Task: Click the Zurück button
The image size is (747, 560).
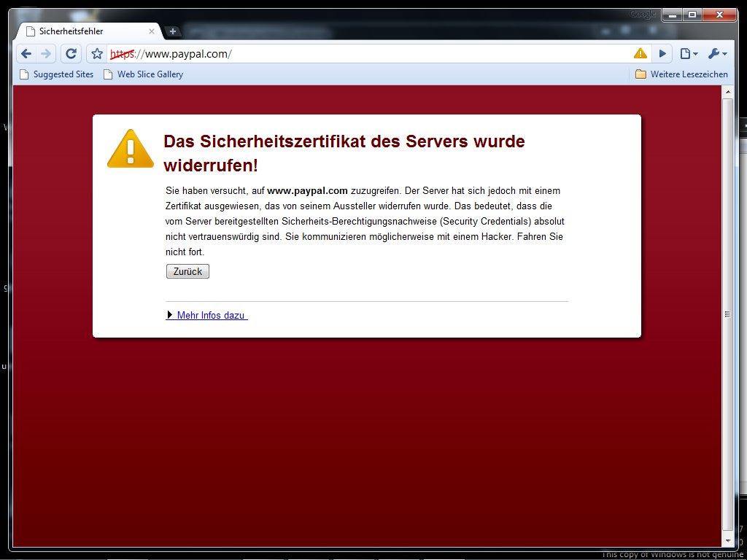Action: point(187,271)
